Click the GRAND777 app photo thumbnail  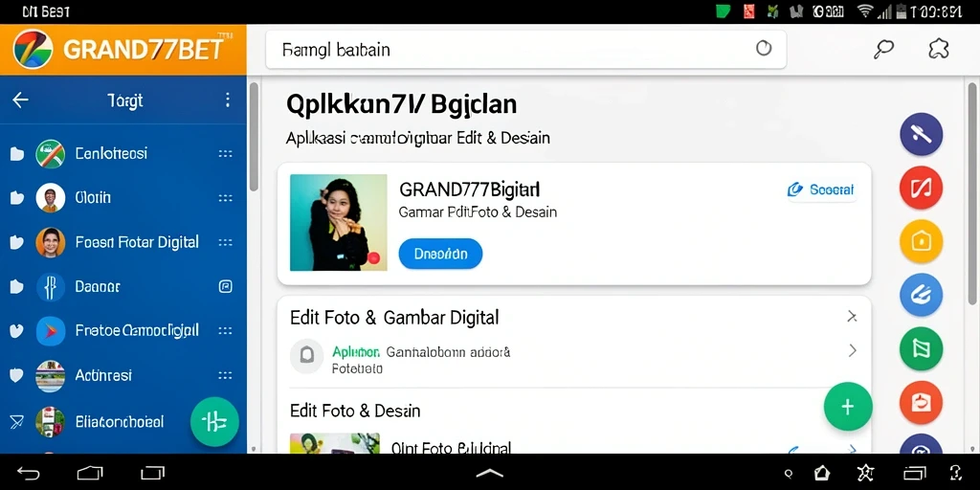click(x=339, y=222)
